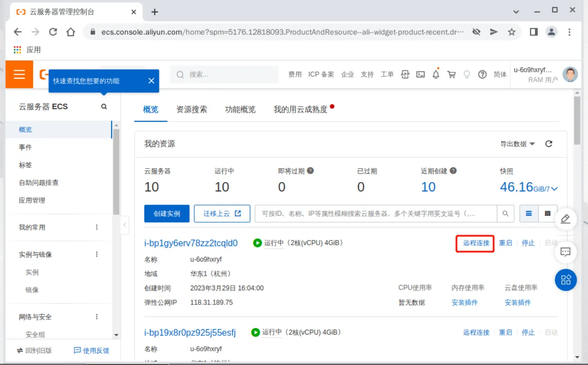Select 事件 in left sidebar
Image resolution: width=588 pixels, height=365 pixels.
coord(25,147)
